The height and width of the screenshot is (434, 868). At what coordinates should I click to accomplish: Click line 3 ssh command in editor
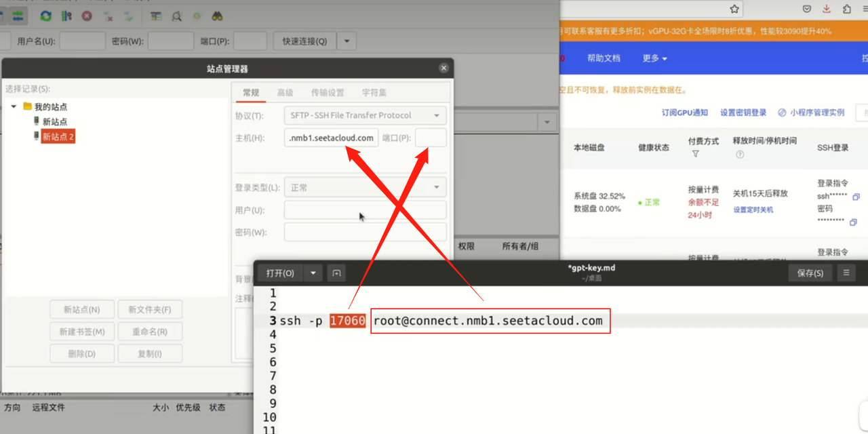tap(441, 321)
